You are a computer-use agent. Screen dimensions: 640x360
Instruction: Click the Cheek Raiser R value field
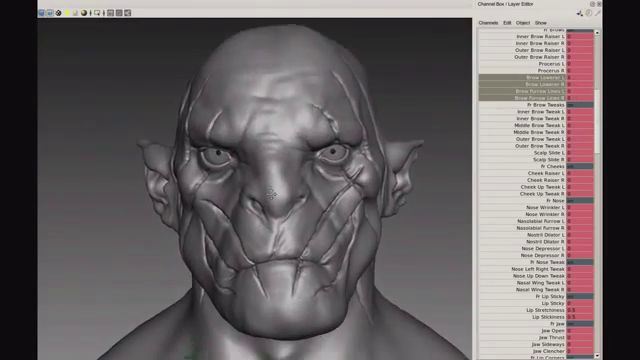point(580,180)
